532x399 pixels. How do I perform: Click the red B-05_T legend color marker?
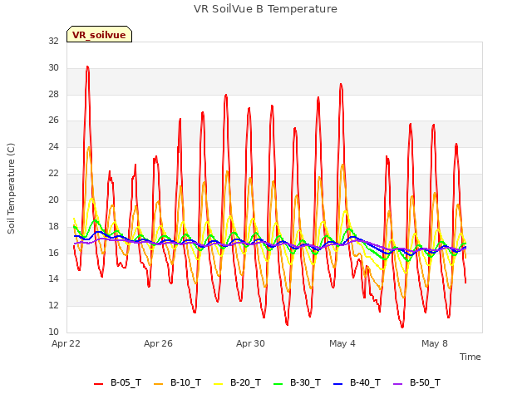[98, 384]
